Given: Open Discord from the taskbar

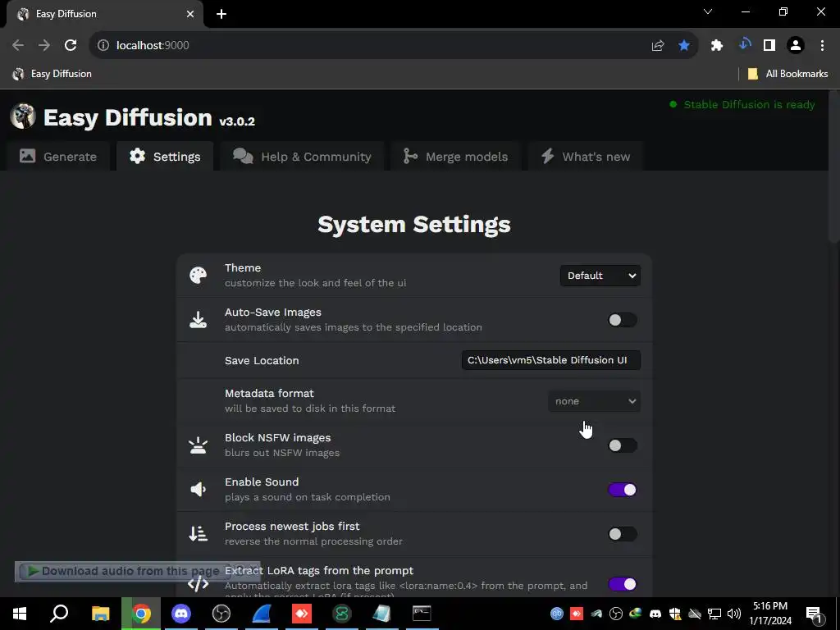Looking at the screenshot, I should (x=181, y=614).
